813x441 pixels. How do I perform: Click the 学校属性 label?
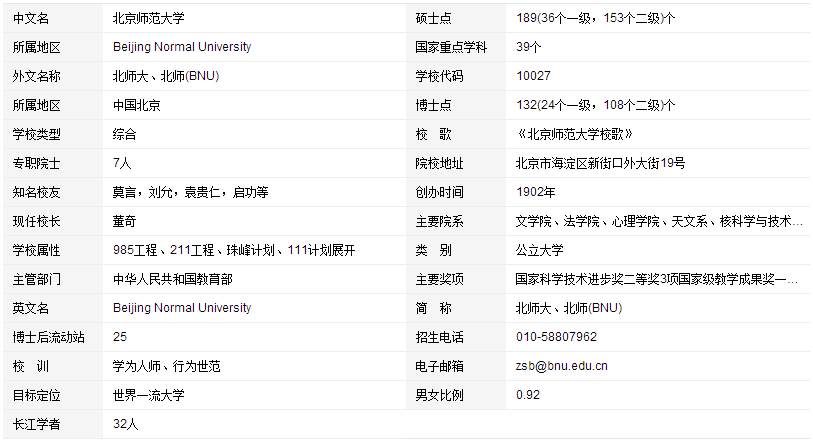pyautogui.click(x=37, y=250)
